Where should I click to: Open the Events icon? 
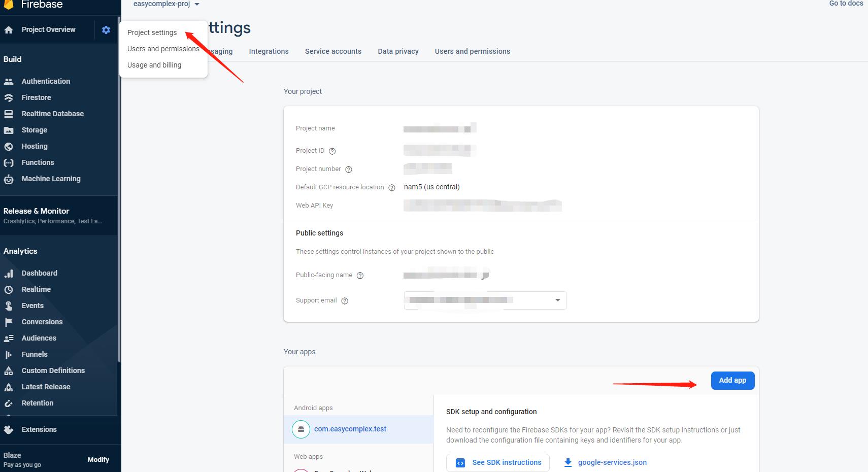click(9, 306)
